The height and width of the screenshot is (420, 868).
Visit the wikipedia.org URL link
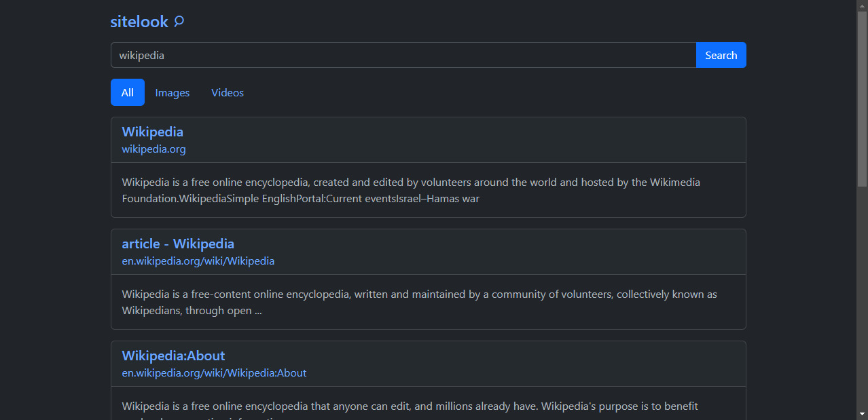point(153,149)
